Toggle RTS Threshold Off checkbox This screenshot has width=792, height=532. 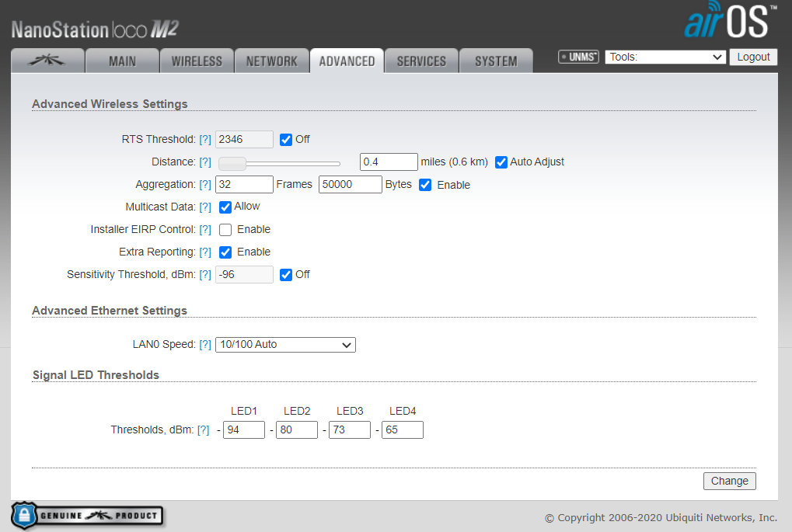[286, 140]
